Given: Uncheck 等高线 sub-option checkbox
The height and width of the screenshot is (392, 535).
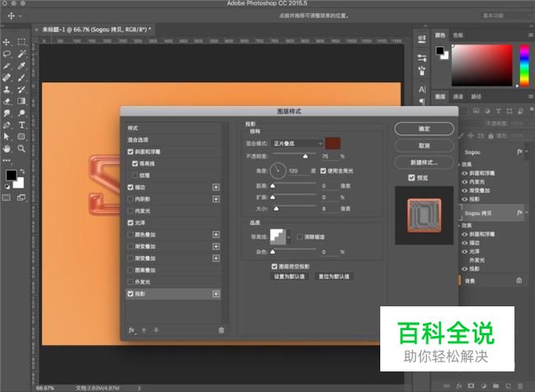Looking at the screenshot, I should pyautogui.click(x=135, y=164).
